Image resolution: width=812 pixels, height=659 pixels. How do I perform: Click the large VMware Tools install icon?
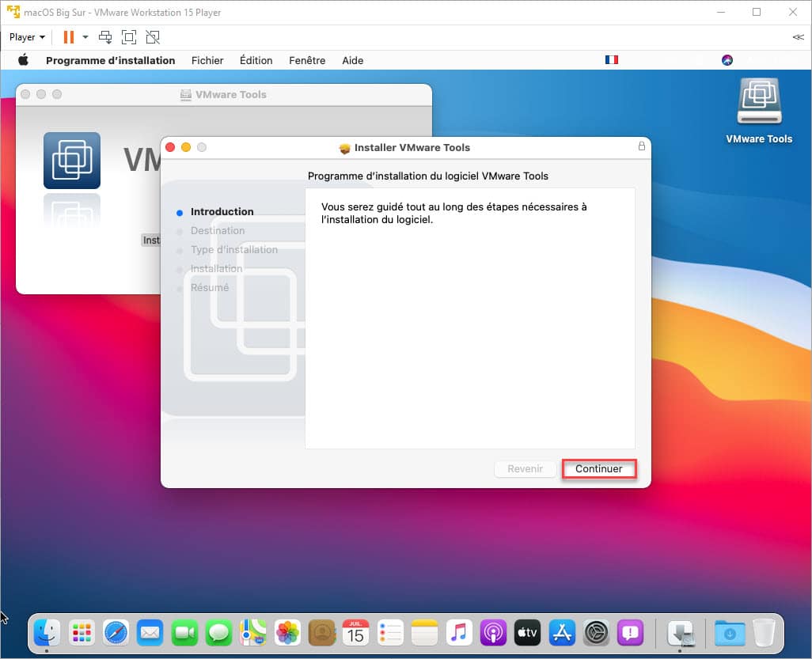point(72,161)
